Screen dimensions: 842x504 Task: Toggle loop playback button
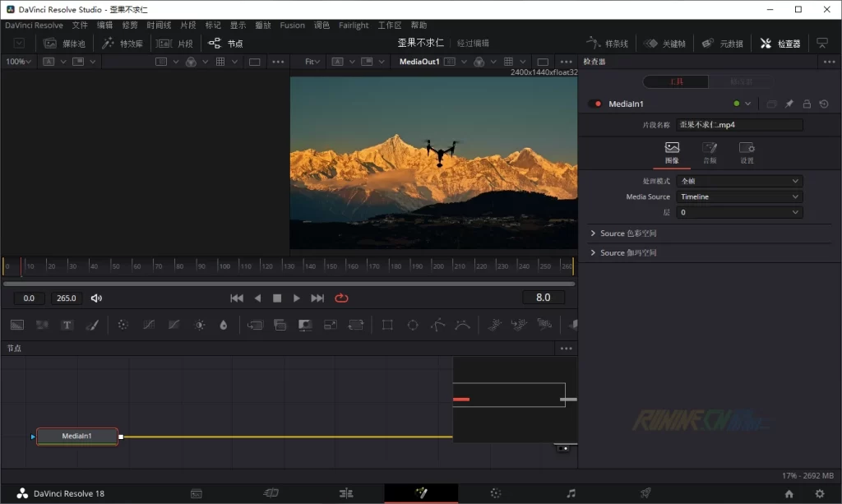[342, 298]
